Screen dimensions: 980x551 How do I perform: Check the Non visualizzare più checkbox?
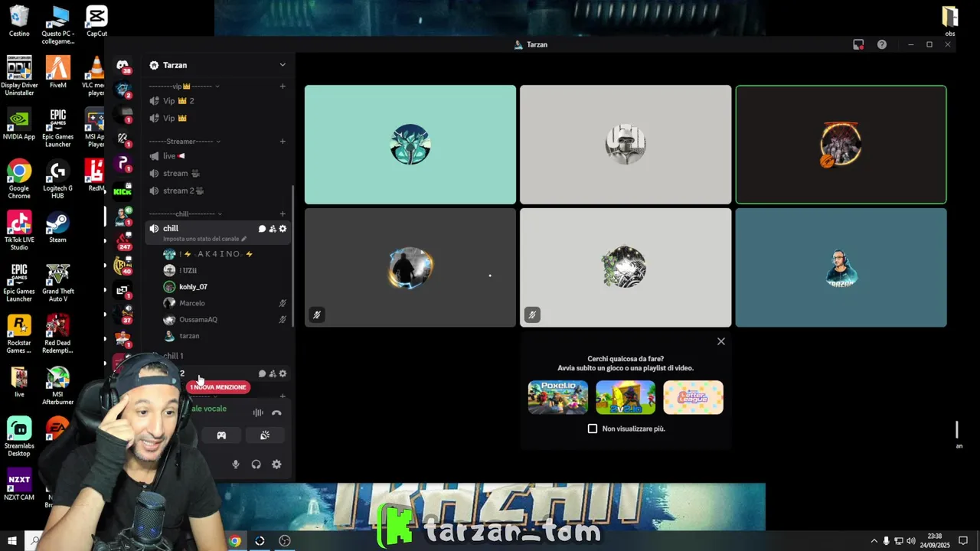tap(593, 429)
